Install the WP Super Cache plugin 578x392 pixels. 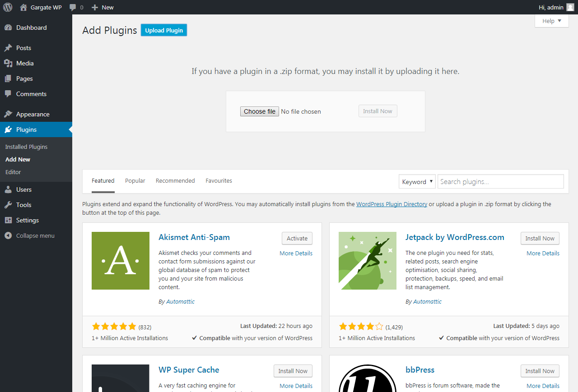(293, 371)
